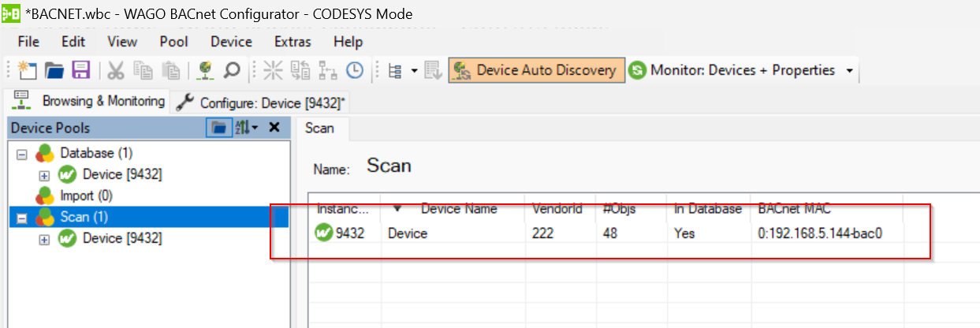Open the Device menu

click(x=231, y=42)
